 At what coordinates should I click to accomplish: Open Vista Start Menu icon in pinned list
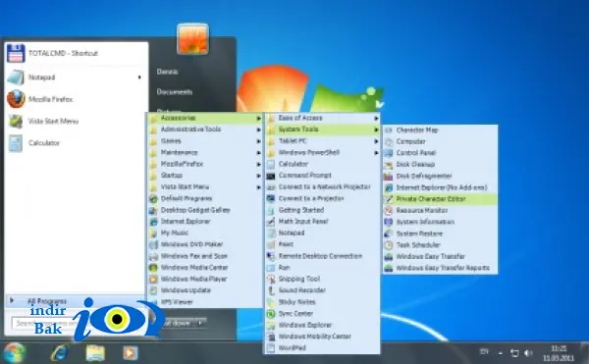[x=16, y=122]
